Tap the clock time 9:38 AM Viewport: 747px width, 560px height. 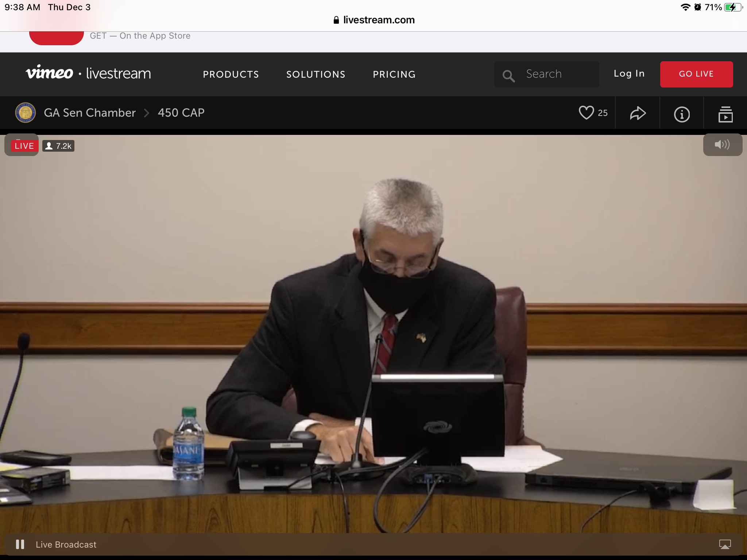(x=22, y=7)
